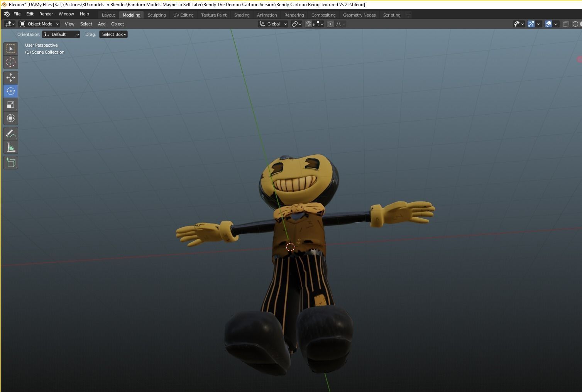The height and width of the screenshot is (392, 582).
Task: Open the viewport Select menu
Action: [86, 24]
